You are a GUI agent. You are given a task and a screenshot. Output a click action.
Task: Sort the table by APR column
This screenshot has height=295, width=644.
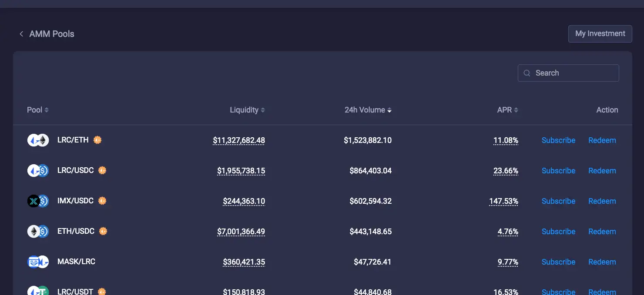coord(507,110)
